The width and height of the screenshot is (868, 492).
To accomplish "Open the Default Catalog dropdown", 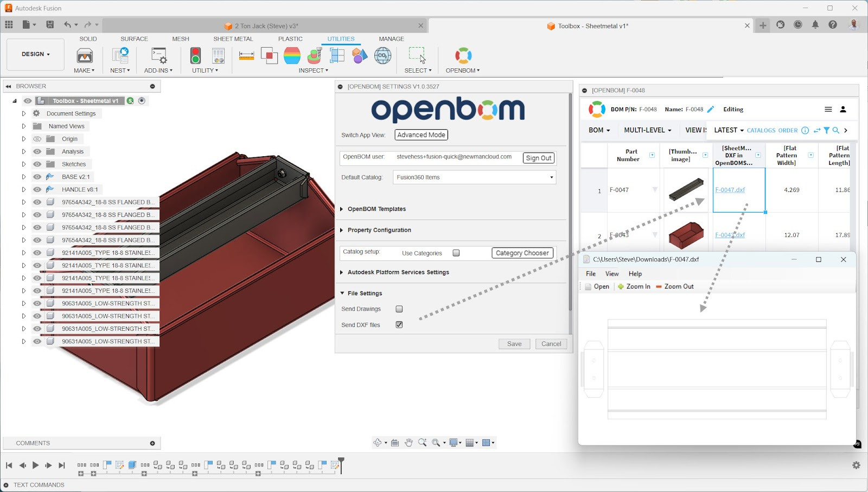I will click(x=475, y=177).
